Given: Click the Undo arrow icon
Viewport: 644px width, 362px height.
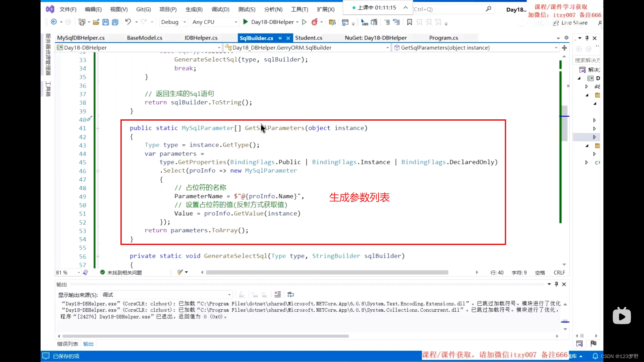Looking at the screenshot, I should [x=128, y=22].
